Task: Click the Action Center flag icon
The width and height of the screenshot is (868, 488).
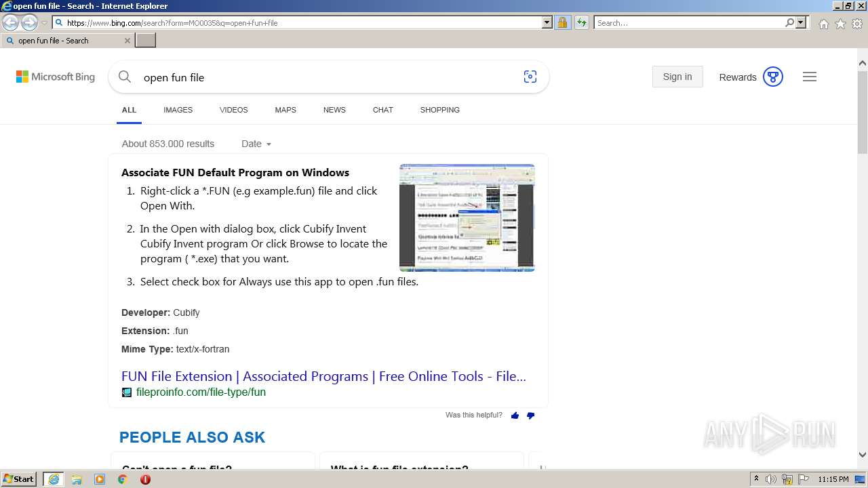Action: [x=804, y=479]
